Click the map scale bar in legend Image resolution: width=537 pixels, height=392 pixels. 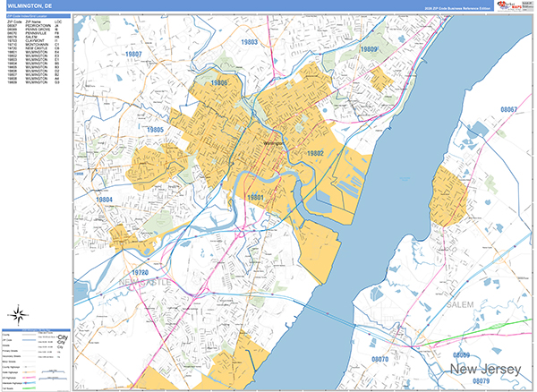point(55,374)
